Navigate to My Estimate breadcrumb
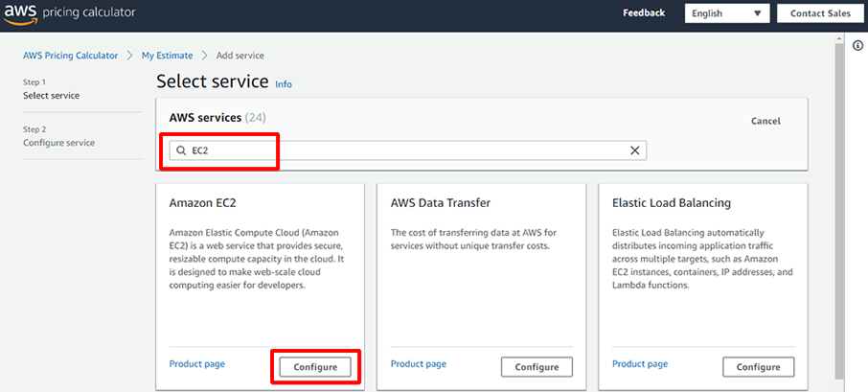Screen dimensions: 868x392 pyautogui.click(x=167, y=56)
